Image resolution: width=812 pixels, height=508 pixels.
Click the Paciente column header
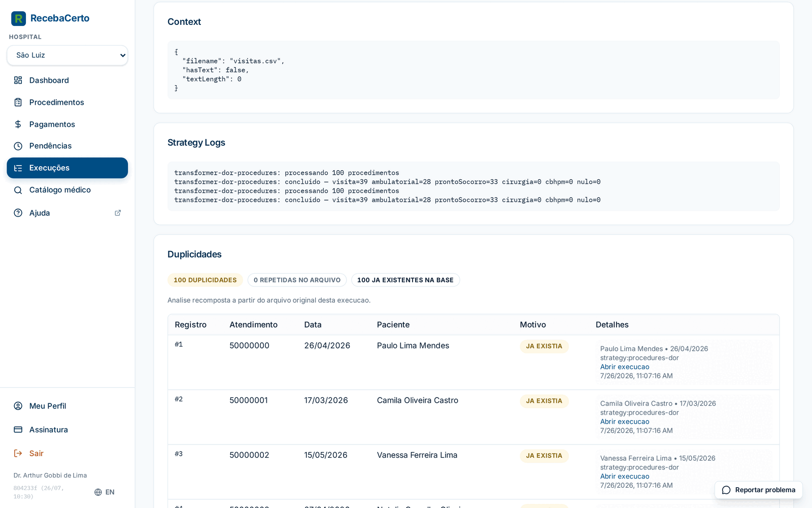click(x=393, y=325)
